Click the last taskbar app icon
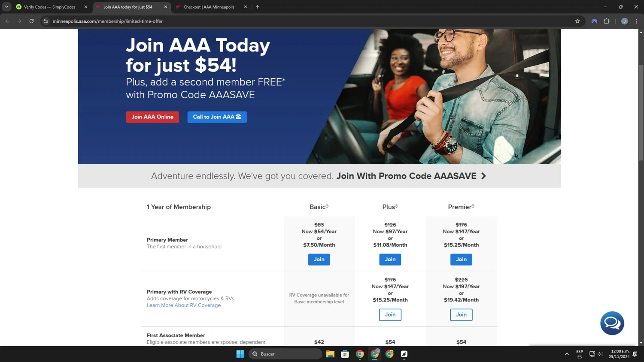The image size is (644, 362). coord(404,354)
